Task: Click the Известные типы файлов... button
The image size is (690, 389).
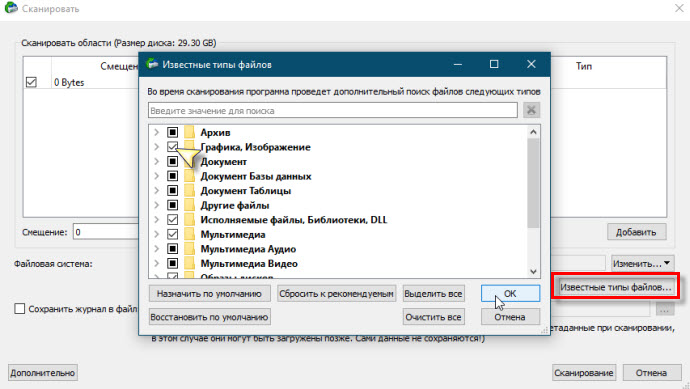Action: point(616,287)
